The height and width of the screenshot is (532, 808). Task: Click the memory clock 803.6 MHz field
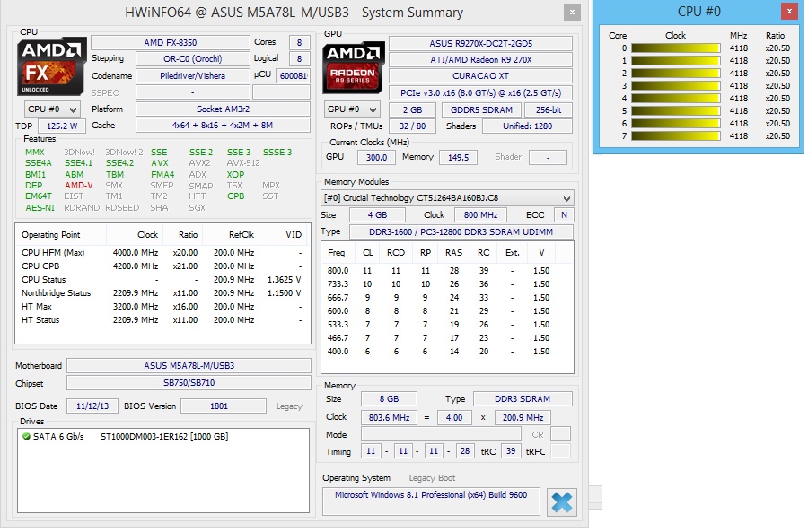[389, 417]
